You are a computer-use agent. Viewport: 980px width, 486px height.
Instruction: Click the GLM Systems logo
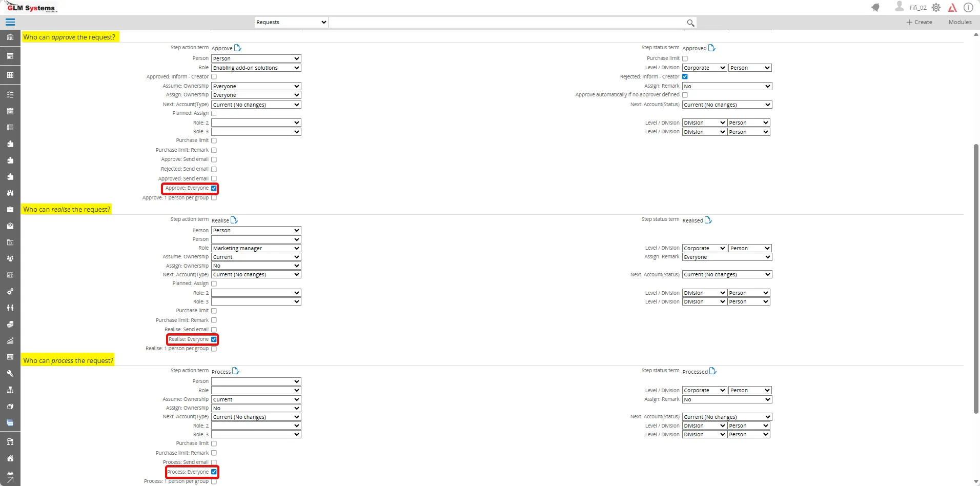coord(31,7)
